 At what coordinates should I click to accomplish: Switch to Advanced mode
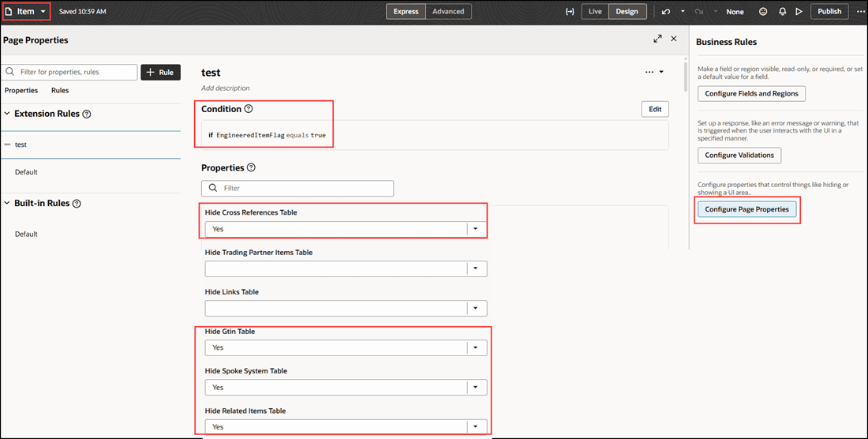click(x=448, y=11)
